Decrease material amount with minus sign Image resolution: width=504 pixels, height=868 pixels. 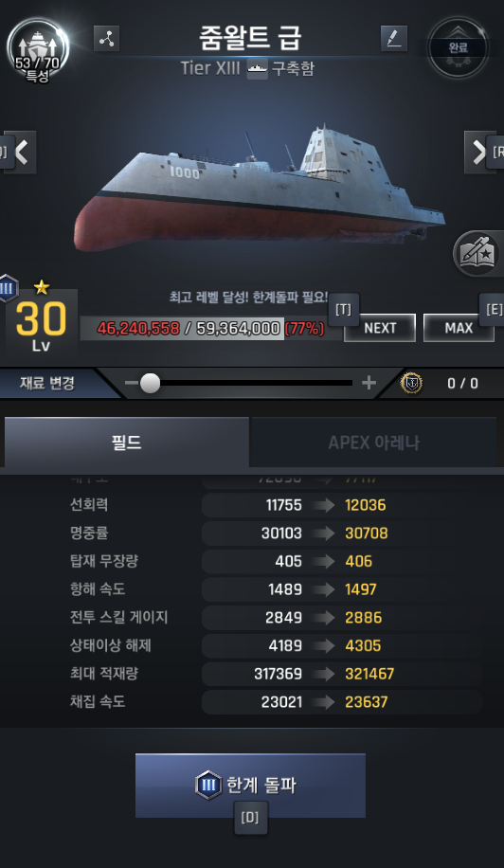tap(132, 383)
